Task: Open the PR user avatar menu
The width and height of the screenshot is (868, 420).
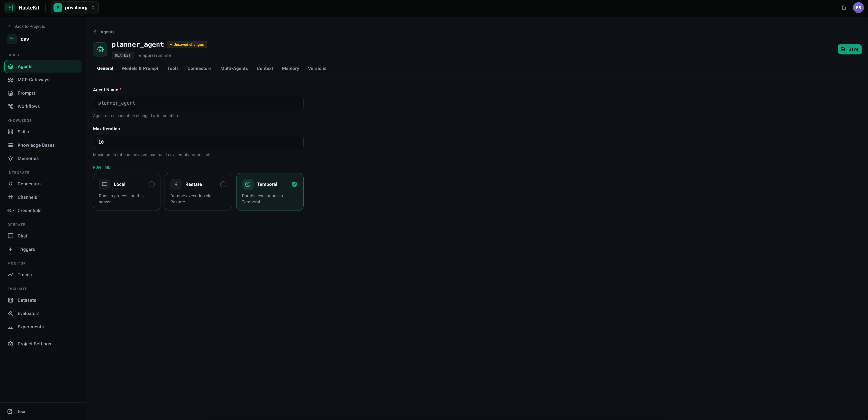Action: pyautogui.click(x=858, y=7)
